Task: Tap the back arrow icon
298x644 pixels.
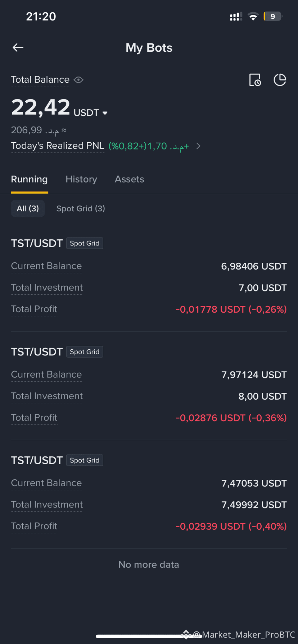Action: pyautogui.click(x=18, y=47)
